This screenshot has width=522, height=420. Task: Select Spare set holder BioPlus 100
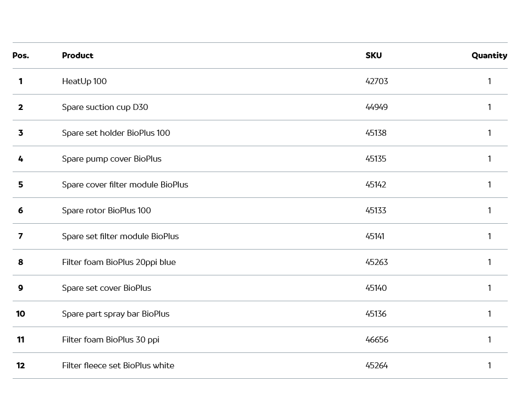point(116,133)
